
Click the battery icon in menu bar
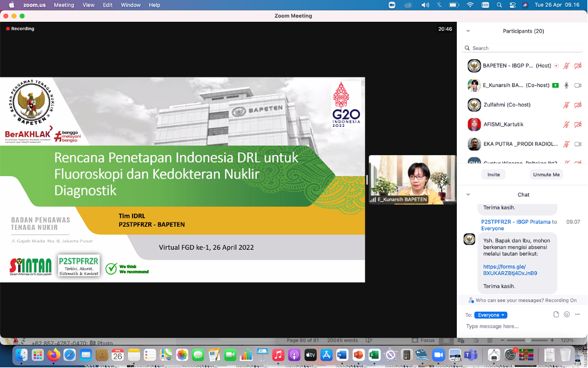coord(454,5)
